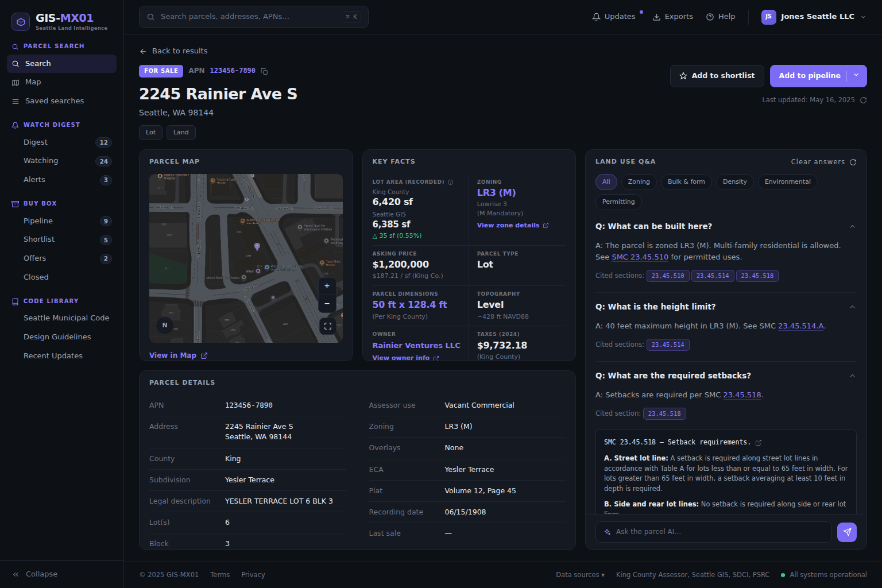
Task: Send the parcel AI question
Action: point(847,532)
